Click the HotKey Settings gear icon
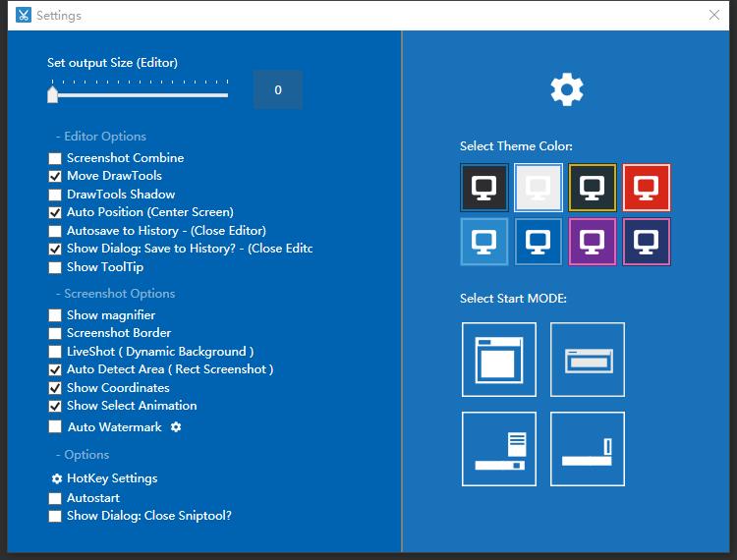 tap(57, 478)
